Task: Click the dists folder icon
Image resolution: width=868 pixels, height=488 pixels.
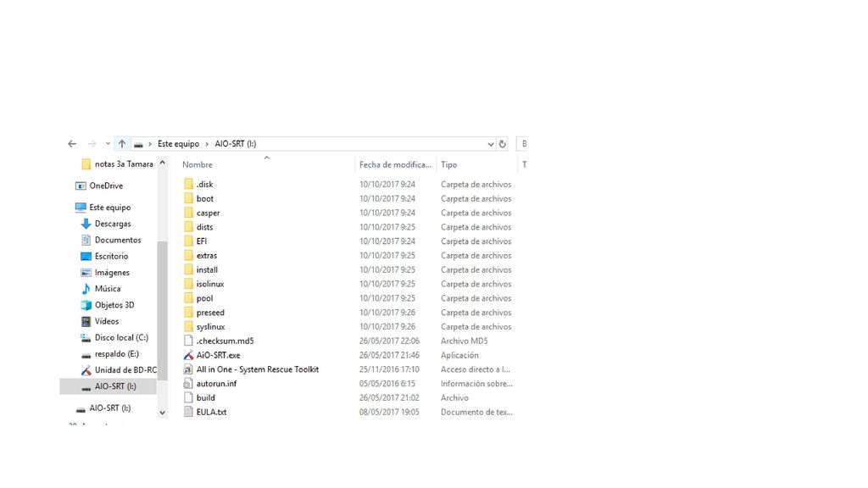Action: tap(189, 227)
